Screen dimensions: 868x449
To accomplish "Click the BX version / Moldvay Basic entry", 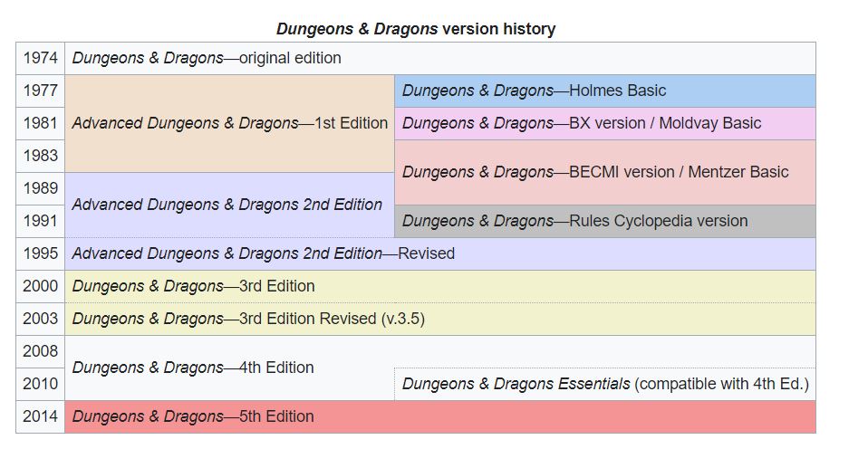I will pos(582,123).
